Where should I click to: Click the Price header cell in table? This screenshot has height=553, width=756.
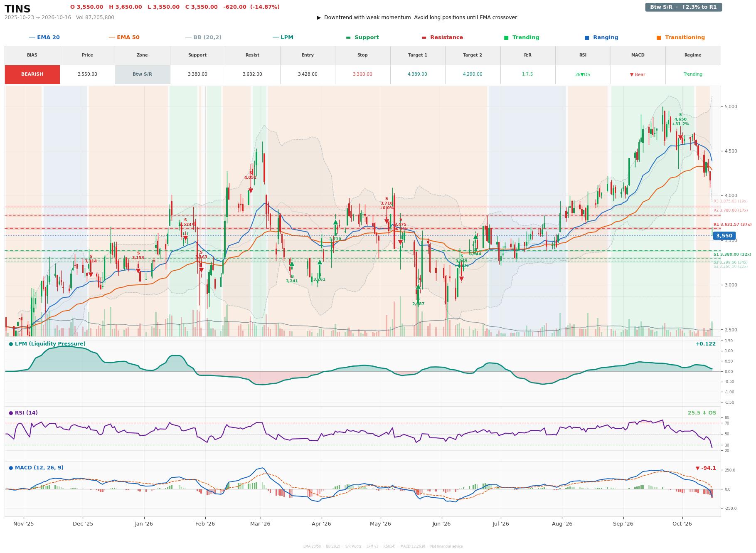point(87,55)
